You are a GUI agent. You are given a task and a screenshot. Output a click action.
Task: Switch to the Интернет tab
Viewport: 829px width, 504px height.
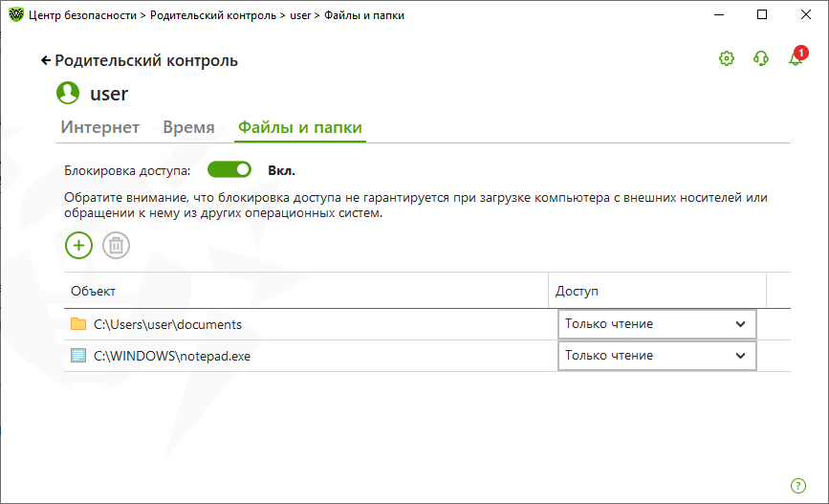(x=100, y=127)
